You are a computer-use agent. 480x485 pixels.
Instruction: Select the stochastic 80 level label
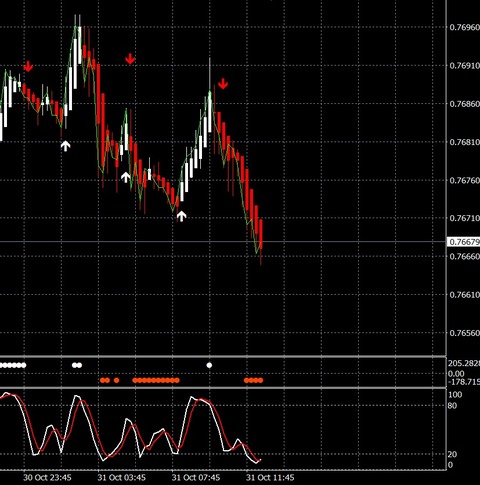click(x=452, y=406)
